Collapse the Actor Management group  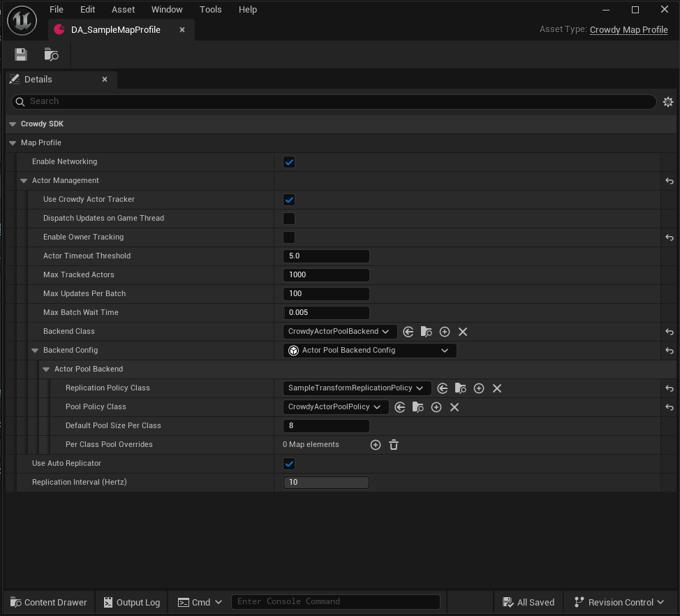coord(24,180)
